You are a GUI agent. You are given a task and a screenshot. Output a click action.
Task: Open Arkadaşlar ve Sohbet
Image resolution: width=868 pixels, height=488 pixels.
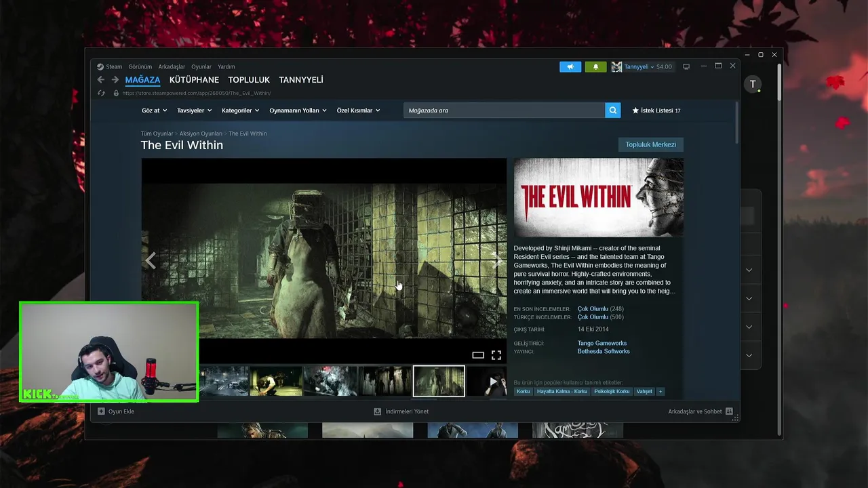pyautogui.click(x=695, y=411)
